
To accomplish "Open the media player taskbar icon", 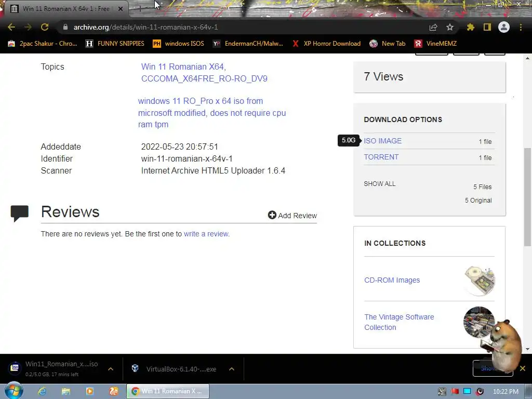I will (x=89, y=391).
